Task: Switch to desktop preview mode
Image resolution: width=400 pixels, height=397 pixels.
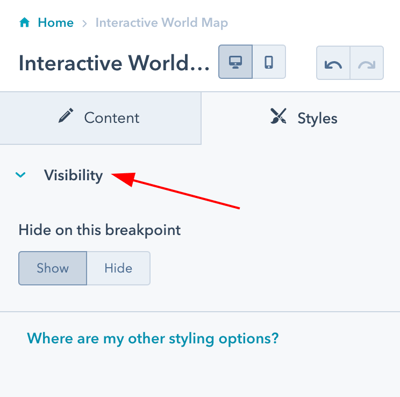Action: click(x=235, y=62)
